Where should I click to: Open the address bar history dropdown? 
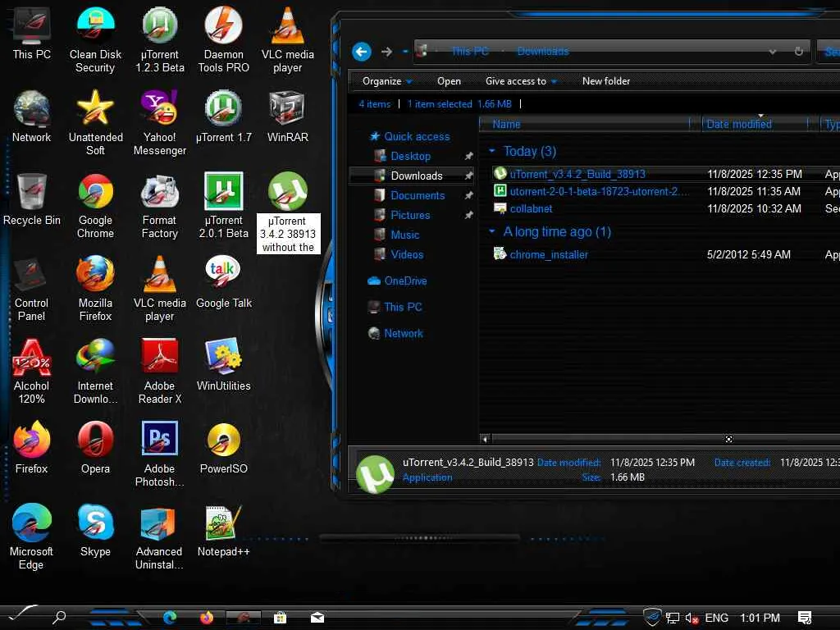click(x=773, y=52)
